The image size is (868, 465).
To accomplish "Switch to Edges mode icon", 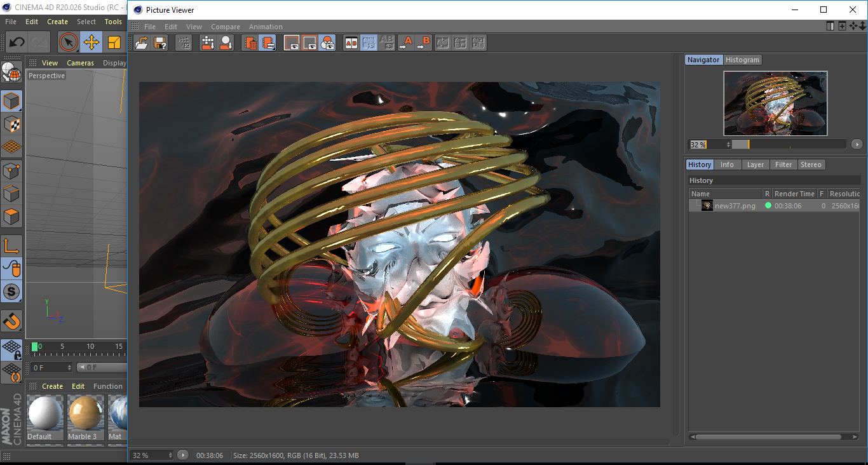I will point(11,193).
